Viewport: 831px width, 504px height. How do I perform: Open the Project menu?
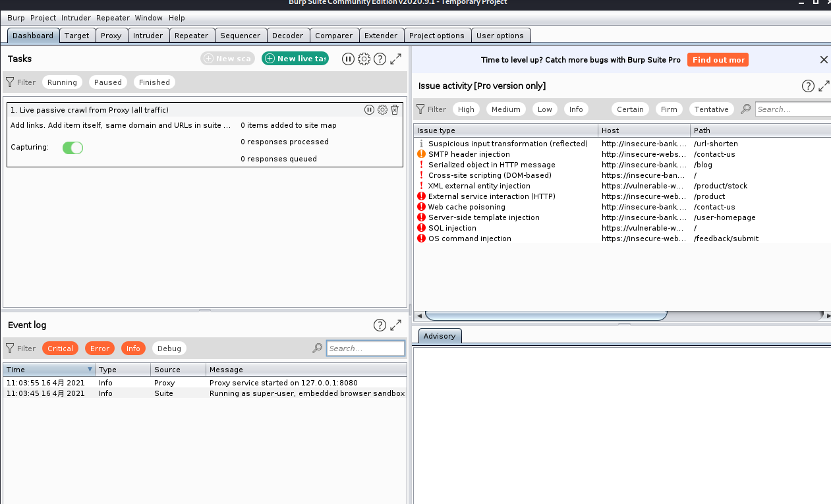coord(43,18)
